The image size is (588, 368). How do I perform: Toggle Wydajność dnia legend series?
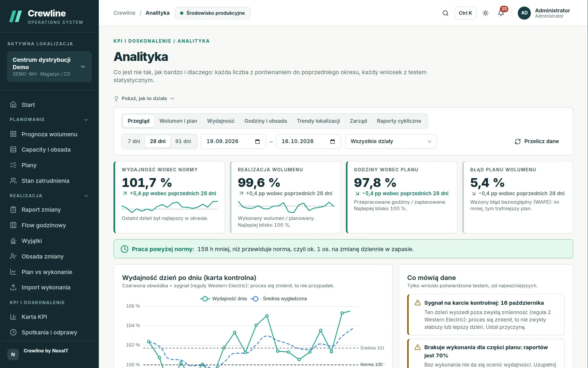coord(223,299)
